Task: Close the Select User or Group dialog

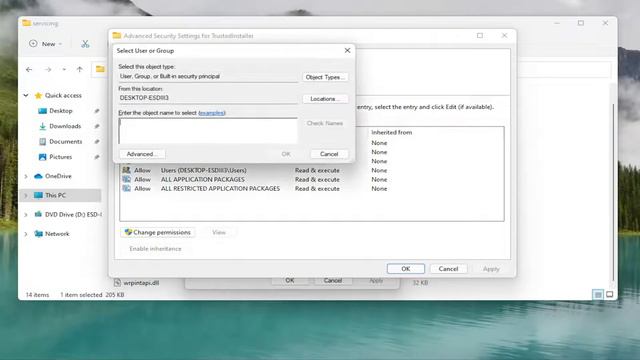Action: click(x=347, y=50)
